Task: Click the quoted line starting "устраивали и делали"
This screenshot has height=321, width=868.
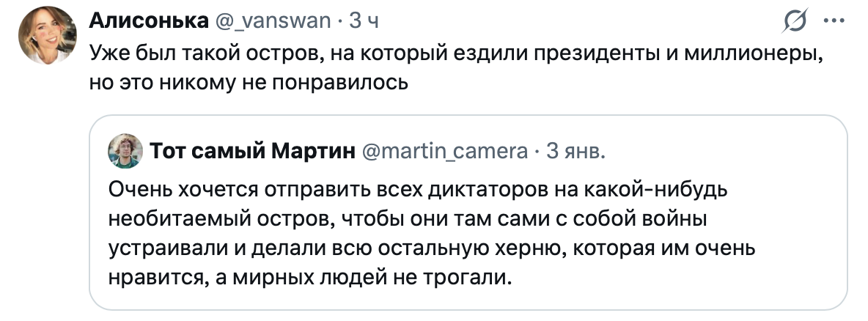Action: 432,249
